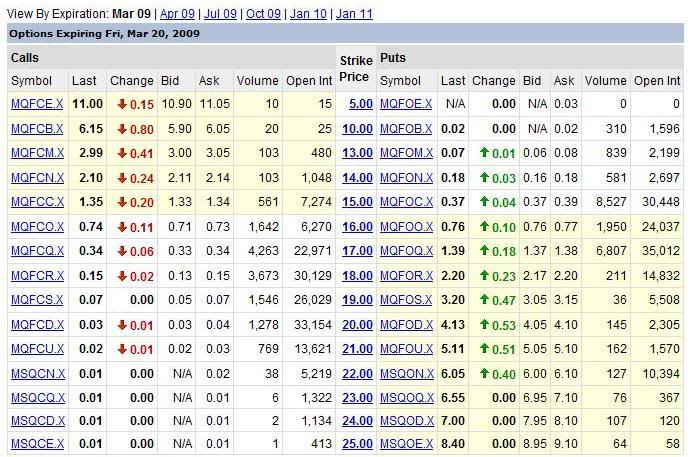Click put option MQFOC.X

tap(407, 201)
